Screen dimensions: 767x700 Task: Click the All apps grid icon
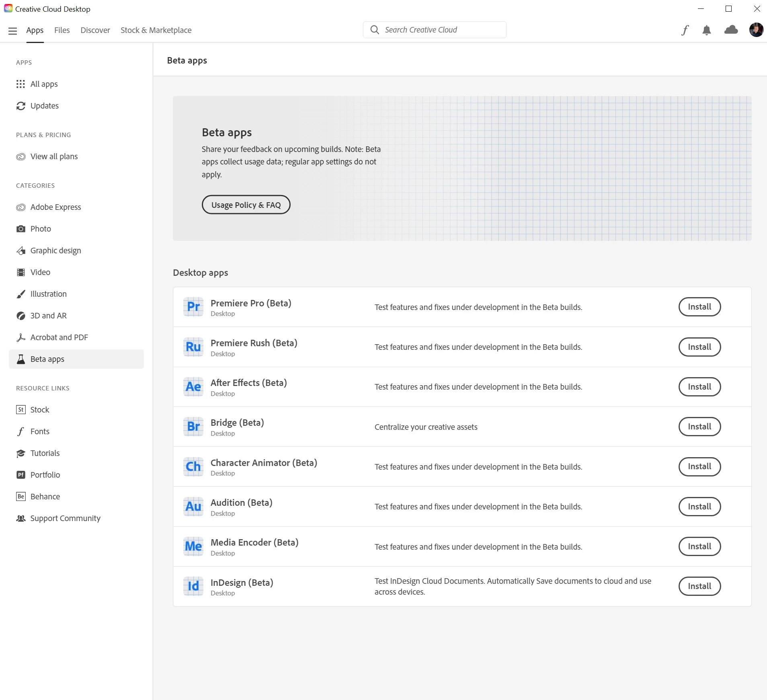click(21, 84)
